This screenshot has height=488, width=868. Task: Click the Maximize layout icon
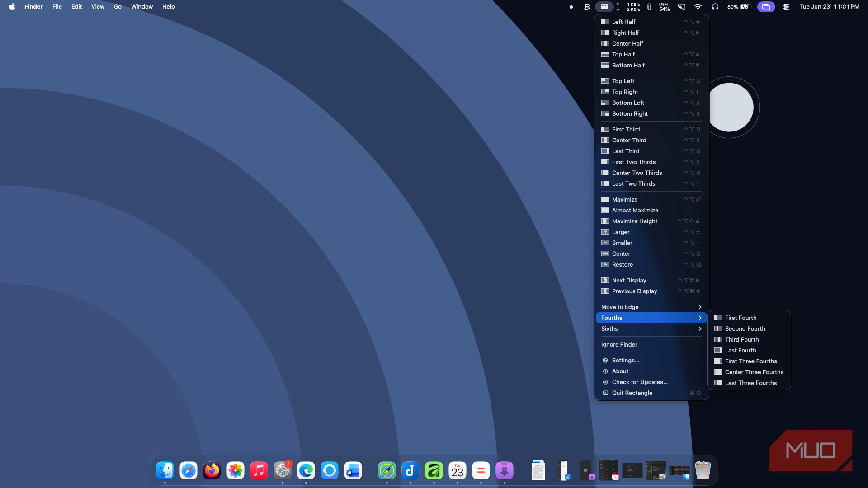click(605, 199)
